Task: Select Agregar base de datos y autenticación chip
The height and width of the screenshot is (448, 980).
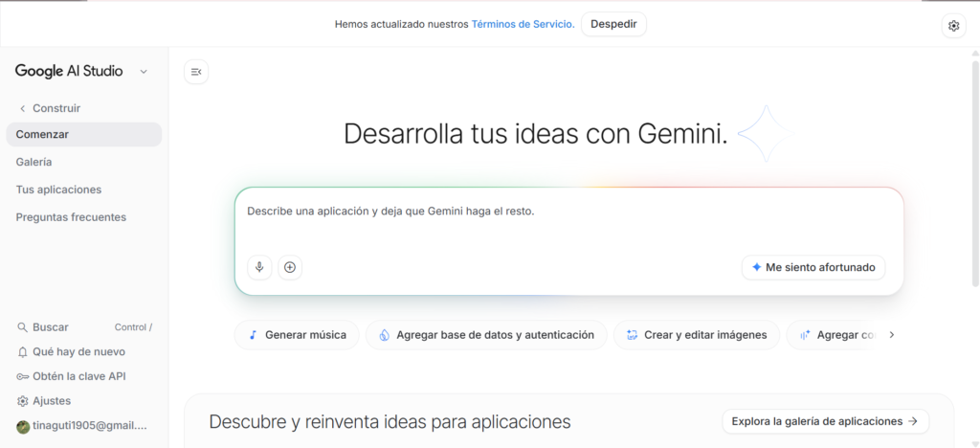Action: pyautogui.click(x=486, y=335)
